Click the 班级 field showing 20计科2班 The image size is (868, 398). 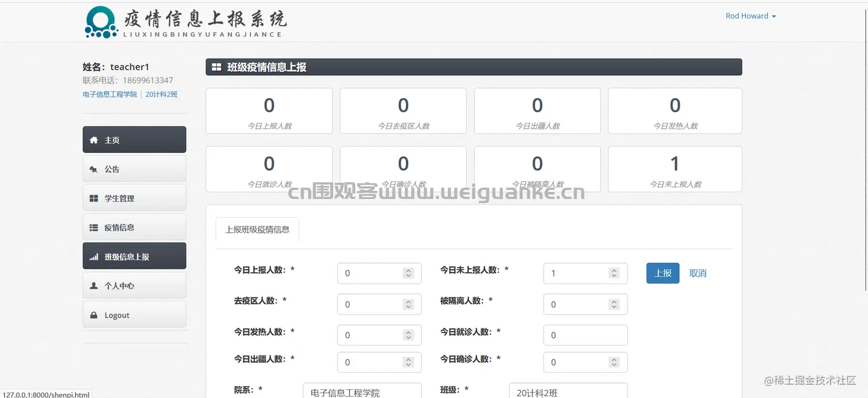pos(568,391)
